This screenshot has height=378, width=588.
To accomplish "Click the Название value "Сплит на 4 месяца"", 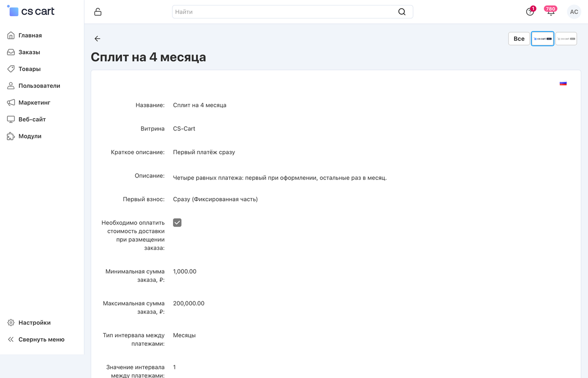I will coord(199,105).
